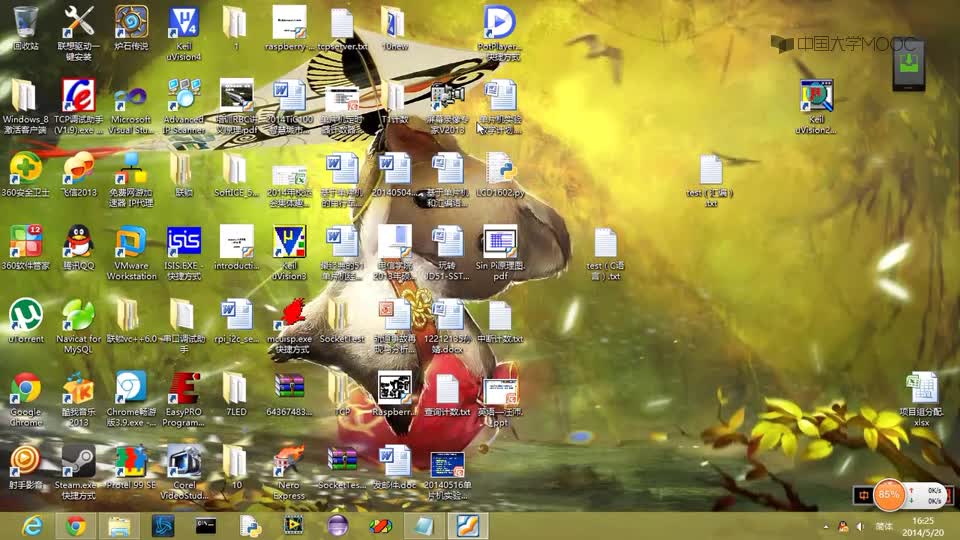Click the orange 85% memory ball widget
960x540 pixels.
coord(888,495)
